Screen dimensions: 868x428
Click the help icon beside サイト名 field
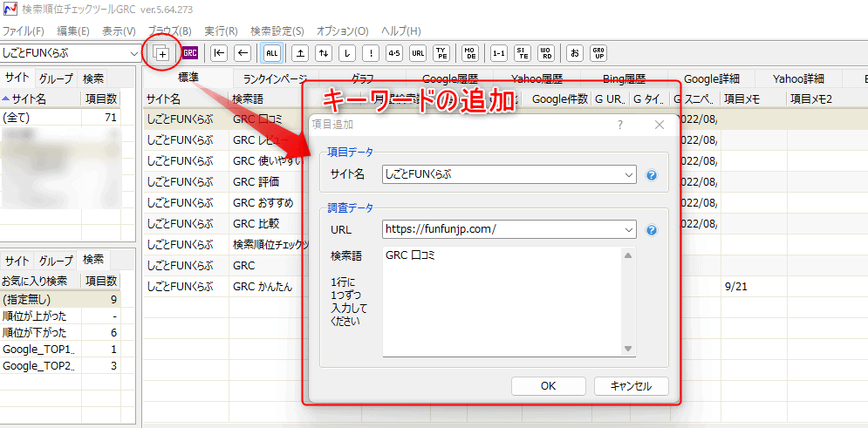652,175
